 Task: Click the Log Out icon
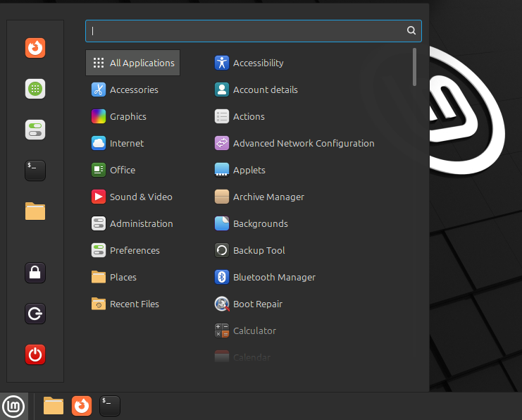[x=35, y=314]
